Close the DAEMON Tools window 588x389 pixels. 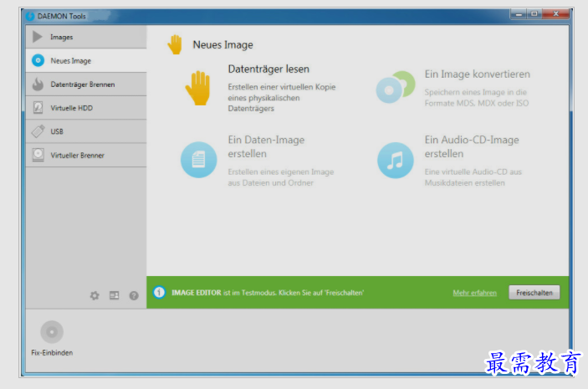[556, 14]
